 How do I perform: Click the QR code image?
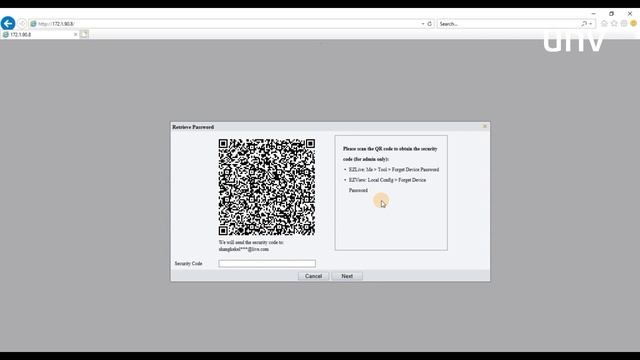click(x=267, y=187)
